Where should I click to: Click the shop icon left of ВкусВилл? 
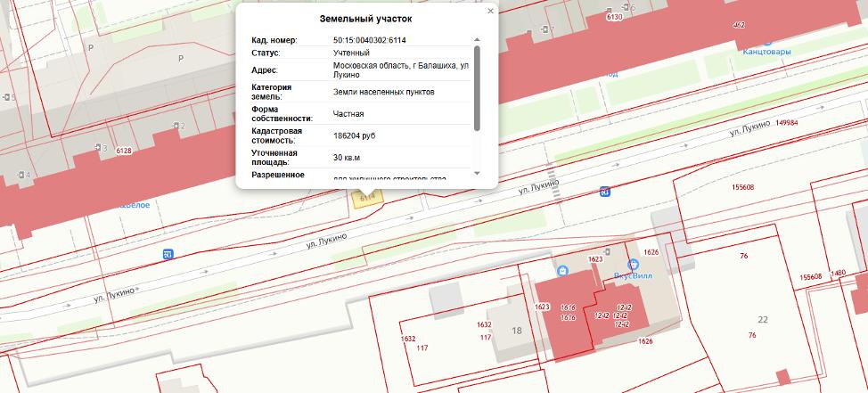pyautogui.click(x=562, y=271)
